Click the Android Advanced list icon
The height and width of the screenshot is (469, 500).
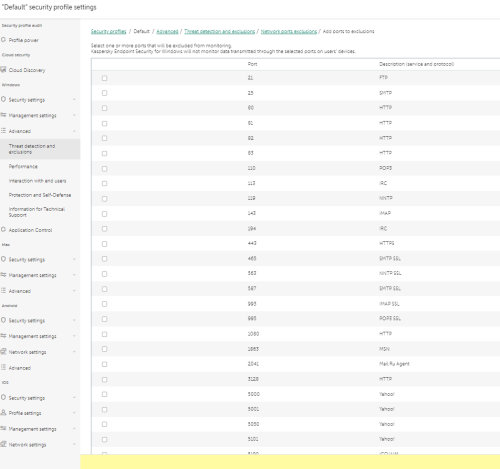tap(3, 367)
